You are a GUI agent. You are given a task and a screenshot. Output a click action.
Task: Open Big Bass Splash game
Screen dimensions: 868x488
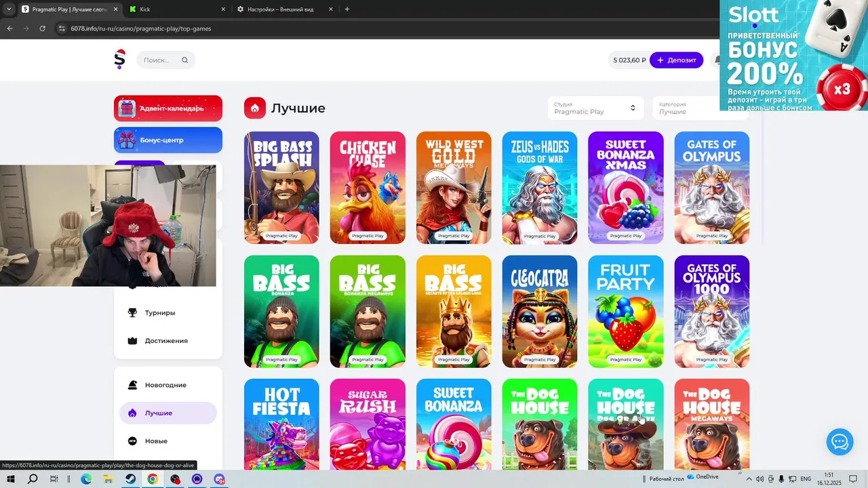(x=281, y=188)
